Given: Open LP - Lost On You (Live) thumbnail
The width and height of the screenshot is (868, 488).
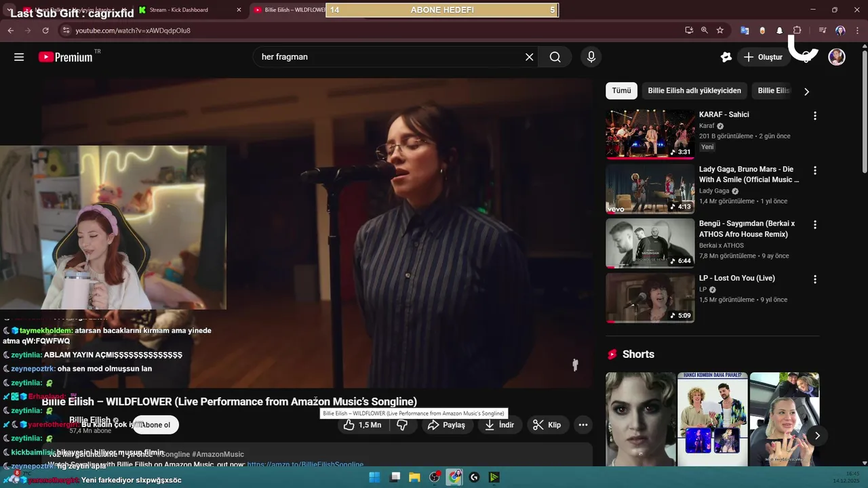Looking at the screenshot, I should pos(650,298).
